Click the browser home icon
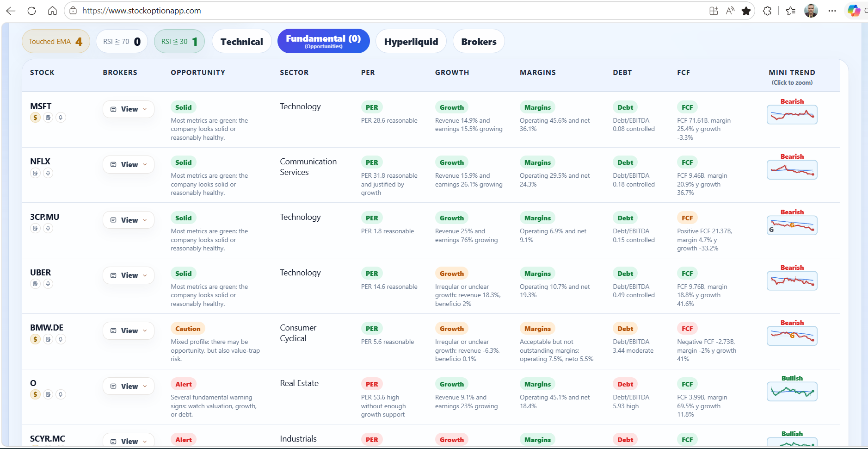The height and width of the screenshot is (449, 868). [x=52, y=11]
